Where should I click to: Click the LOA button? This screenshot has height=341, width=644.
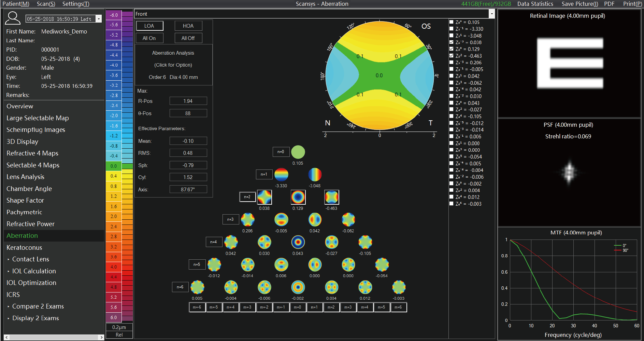coord(149,26)
